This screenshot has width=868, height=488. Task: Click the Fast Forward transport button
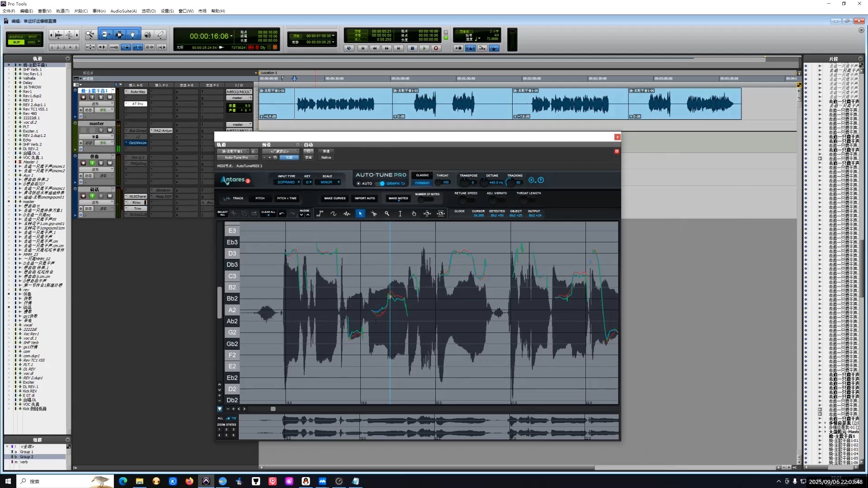(x=387, y=48)
